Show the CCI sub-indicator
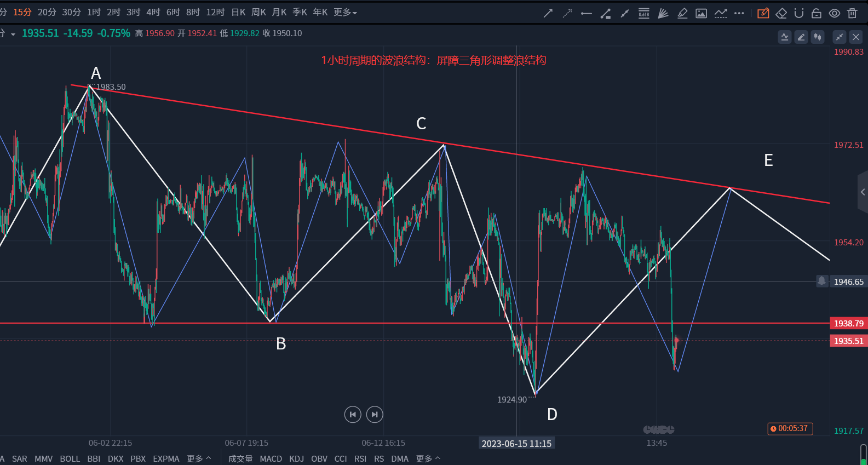 tap(341, 458)
